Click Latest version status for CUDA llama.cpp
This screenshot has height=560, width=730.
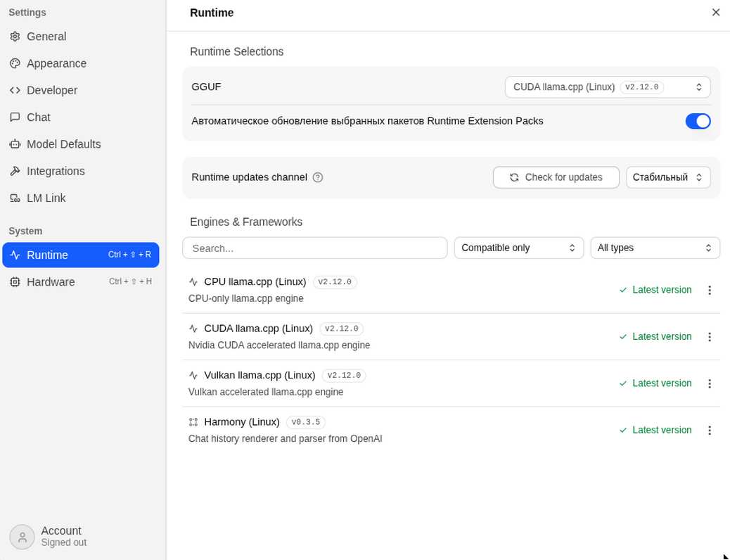pos(655,336)
